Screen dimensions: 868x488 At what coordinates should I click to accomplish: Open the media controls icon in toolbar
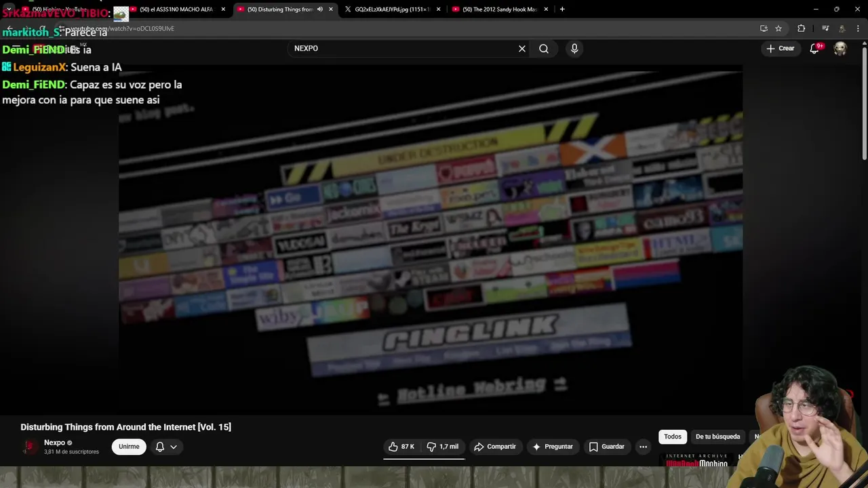(x=825, y=28)
